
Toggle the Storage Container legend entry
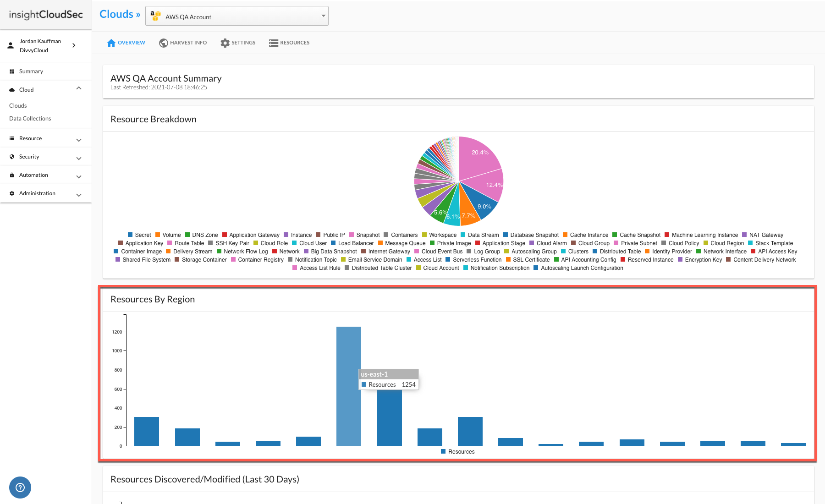coord(201,260)
